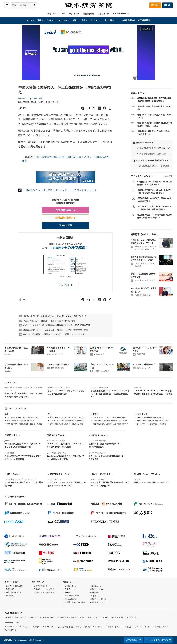
Task: Open the #高市早苗政権 topic tag
Action: point(128,21)
